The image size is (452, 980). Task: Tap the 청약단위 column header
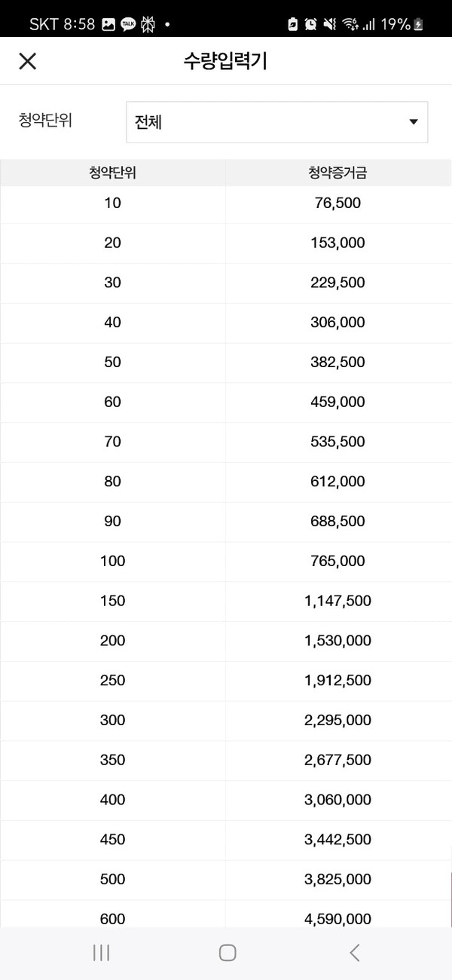point(112,173)
